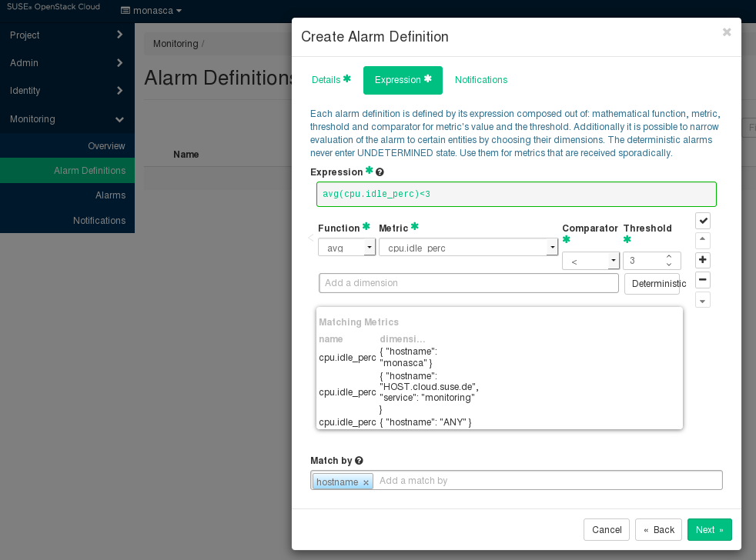The height and width of the screenshot is (560, 756).
Task: Open the monasca project menu in header
Action: pyautogui.click(x=152, y=12)
